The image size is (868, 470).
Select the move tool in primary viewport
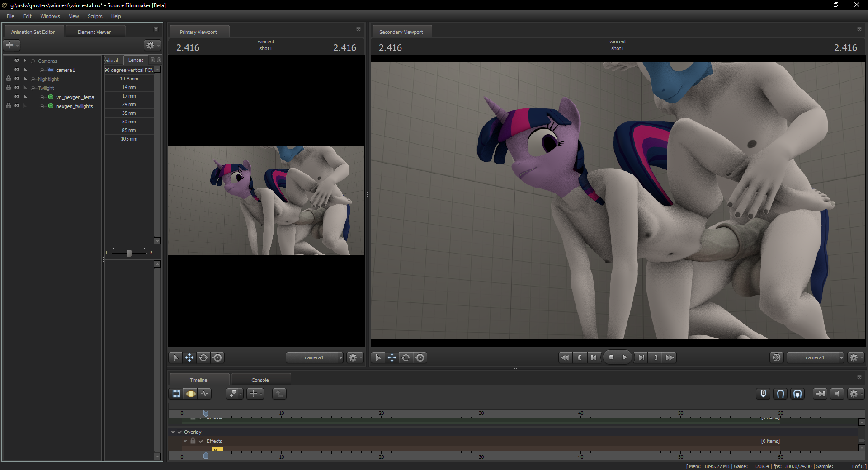coord(189,357)
